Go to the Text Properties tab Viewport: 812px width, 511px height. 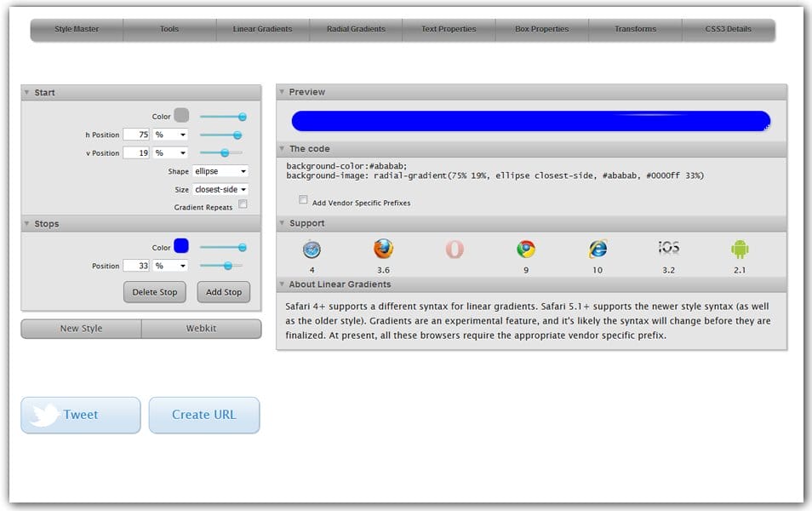point(449,29)
